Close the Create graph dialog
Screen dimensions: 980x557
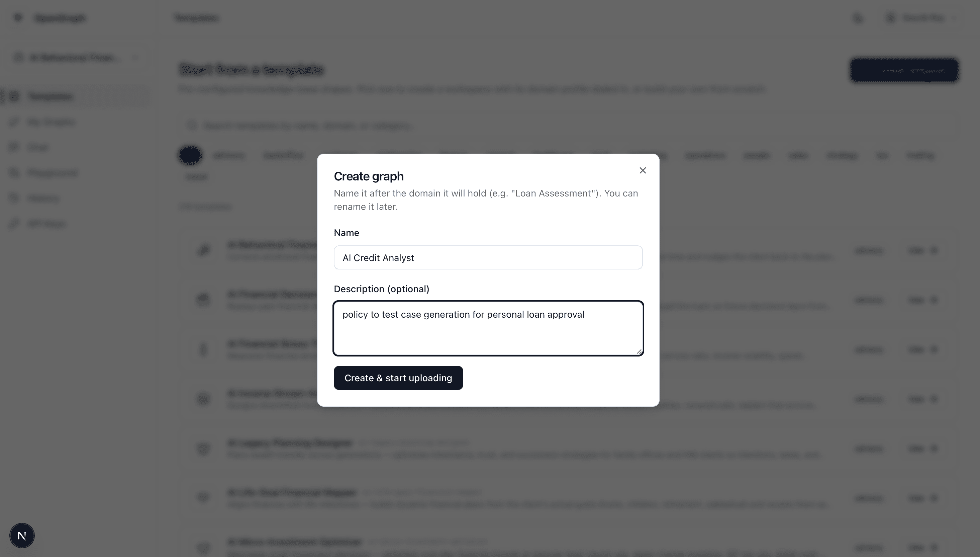tap(643, 171)
